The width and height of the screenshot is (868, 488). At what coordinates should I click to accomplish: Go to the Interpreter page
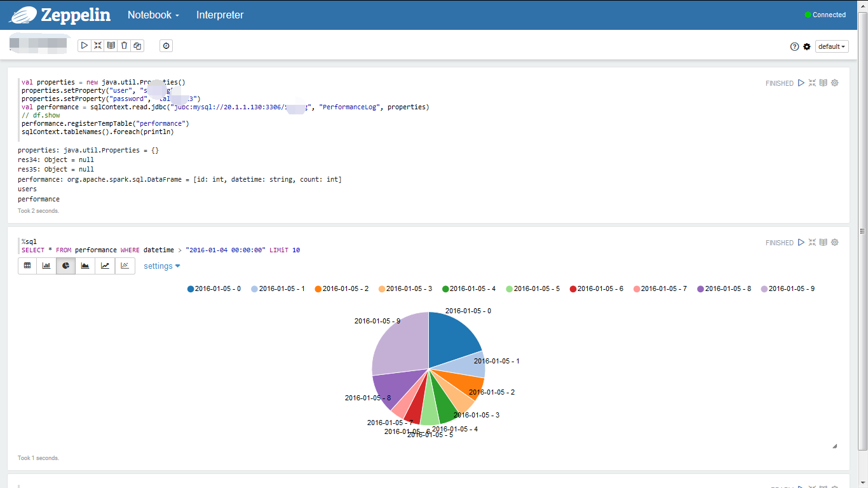point(220,15)
